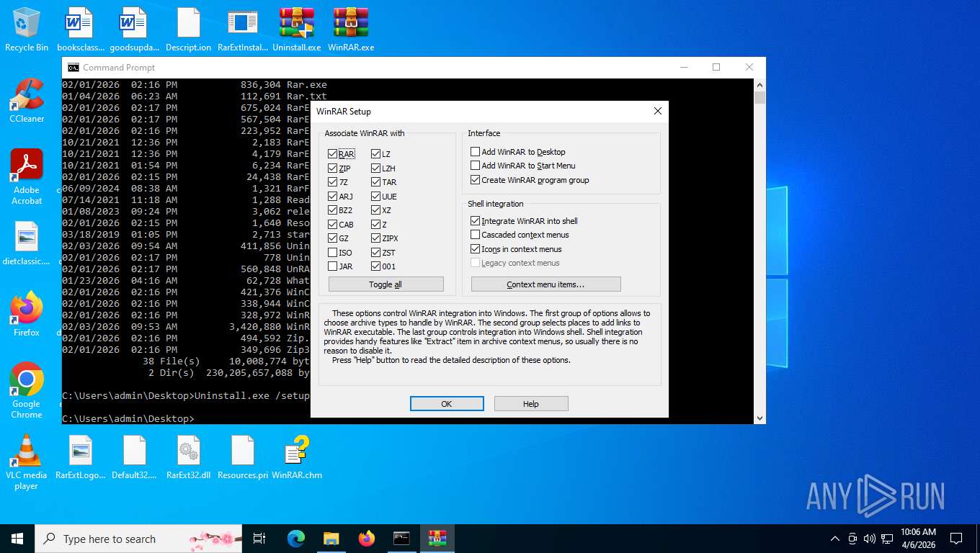The width and height of the screenshot is (980, 553).
Task: Toggle Icons in context menus
Action: coord(475,249)
